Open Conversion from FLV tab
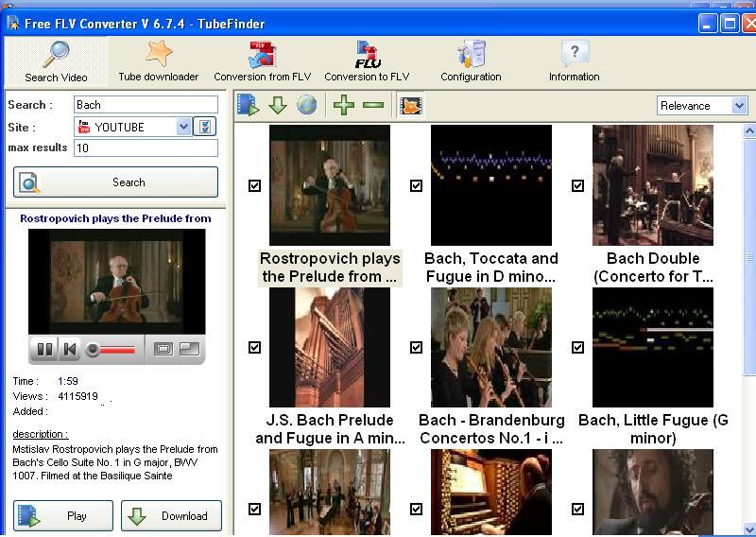This screenshot has width=756, height=537. click(263, 62)
